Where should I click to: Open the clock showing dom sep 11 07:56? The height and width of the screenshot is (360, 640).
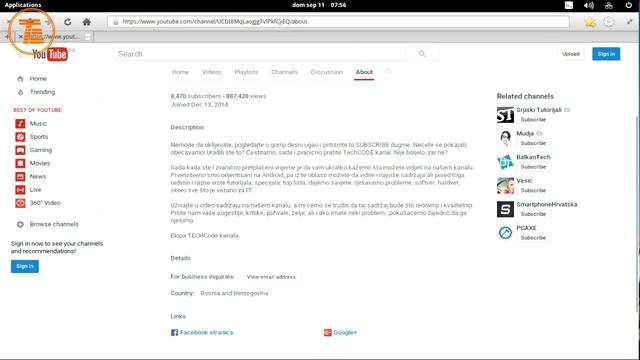[319, 5]
